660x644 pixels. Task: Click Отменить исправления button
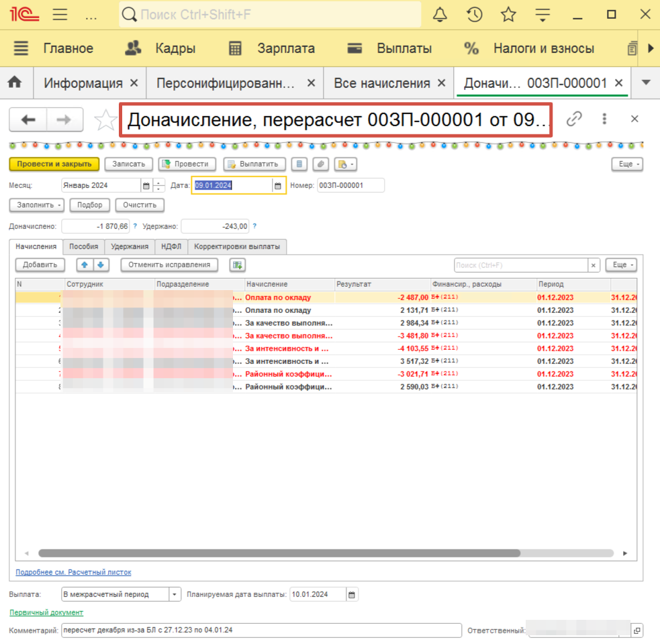pyautogui.click(x=169, y=265)
